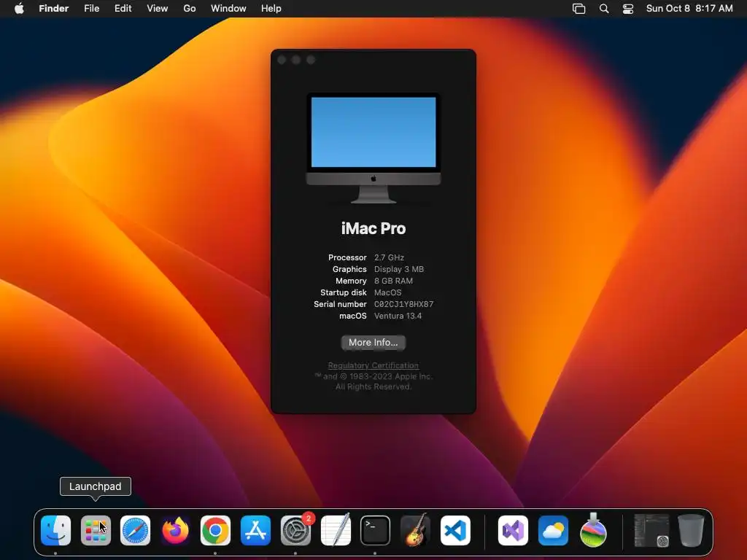Open the Weather app in Dock
Image resolution: width=747 pixels, height=560 pixels.
click(x=553, y=530)
